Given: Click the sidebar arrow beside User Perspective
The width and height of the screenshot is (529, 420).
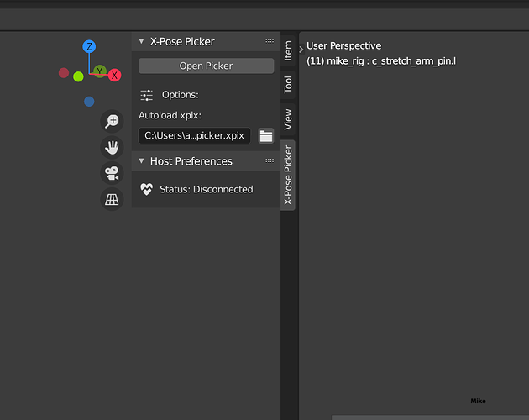Looking at the screenshot, I should point(301,50).
